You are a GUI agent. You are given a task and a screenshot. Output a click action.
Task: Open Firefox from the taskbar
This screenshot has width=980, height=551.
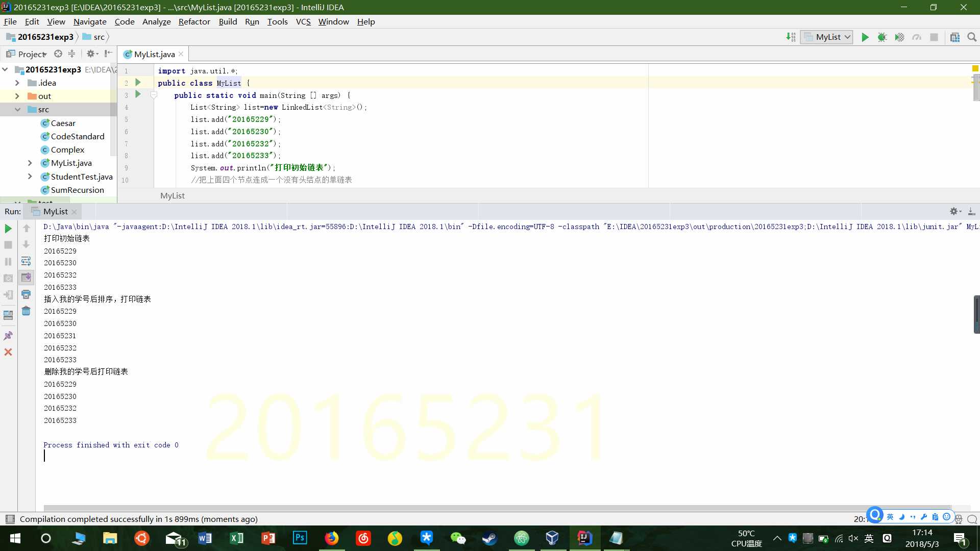tap(332, 538)
